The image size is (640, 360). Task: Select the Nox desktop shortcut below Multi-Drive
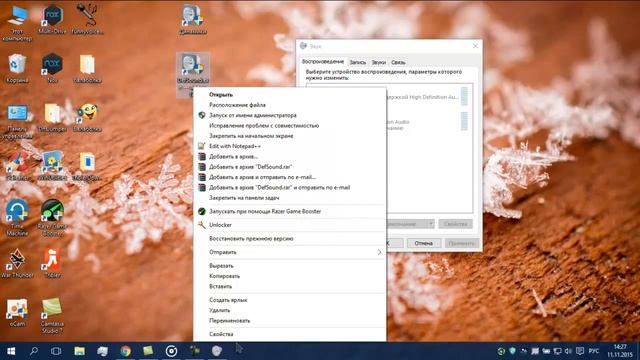pyautogui.click(x=52, y=68)
